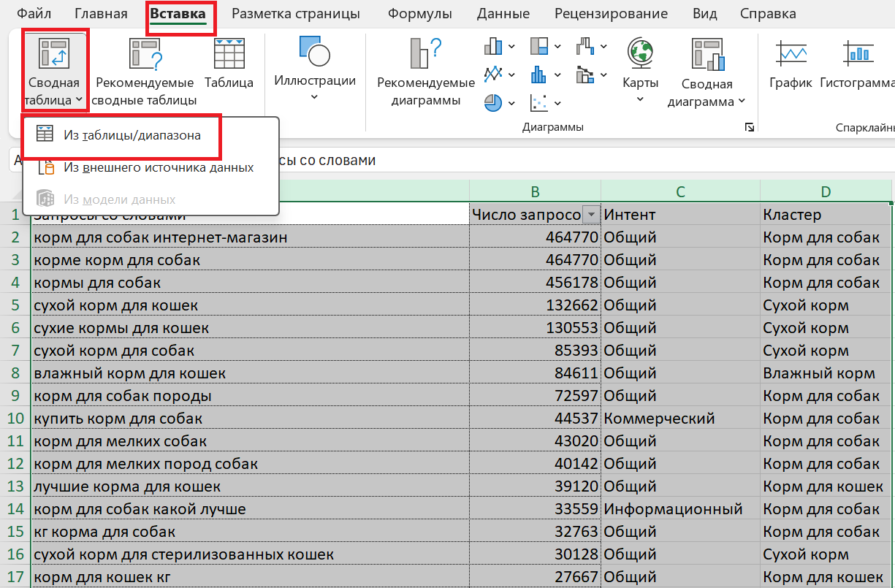Image resolution: width=895 pixels, height=588 pixels.
Task: Insert a column bar chart
Action: point(494,47)
